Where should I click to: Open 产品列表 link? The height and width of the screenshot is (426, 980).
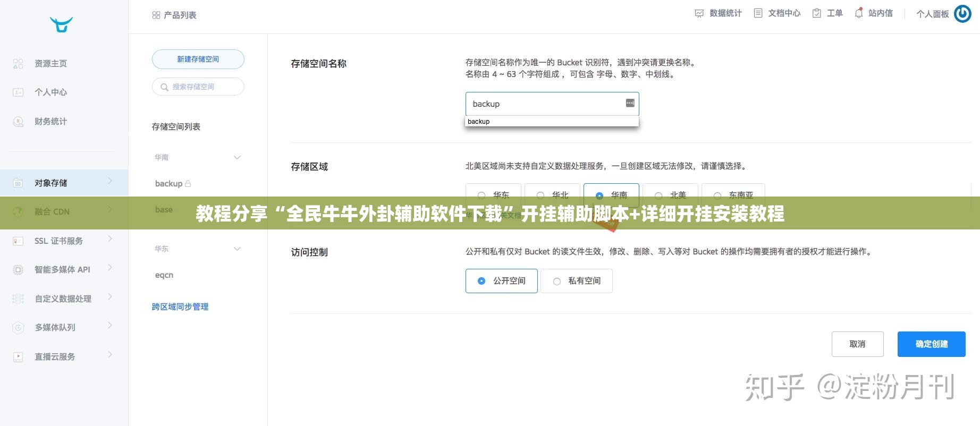180,15
